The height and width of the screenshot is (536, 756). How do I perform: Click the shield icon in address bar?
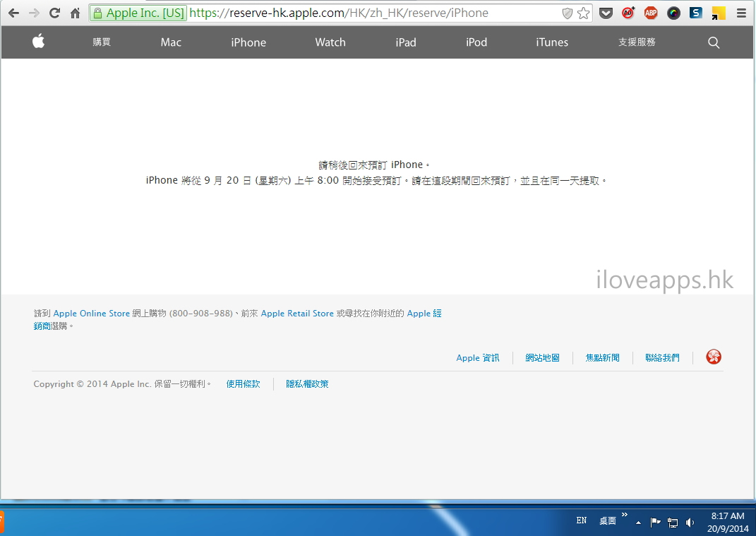[568, 13]
